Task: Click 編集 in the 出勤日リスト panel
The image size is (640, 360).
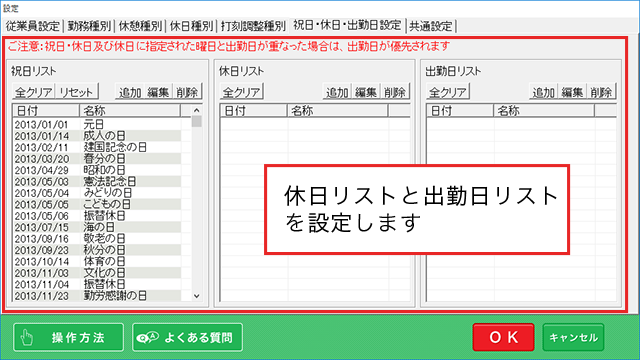Action: point(572,92)
